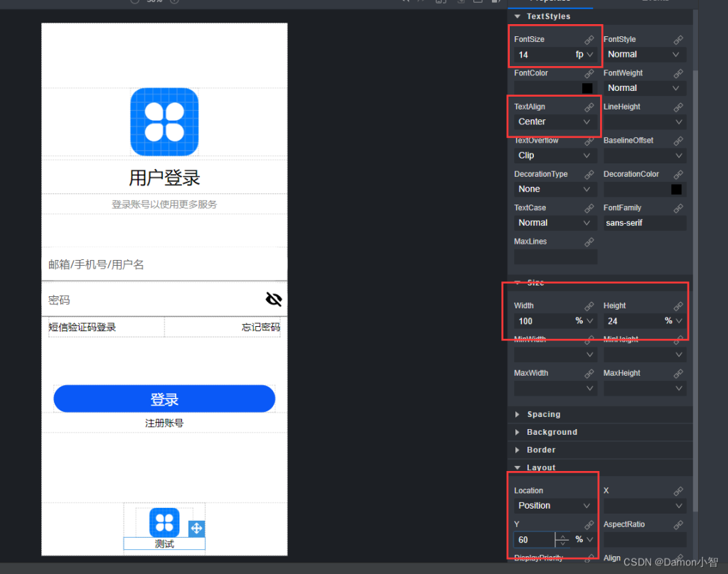Click the DecorationColor black swatch
728x574 pixels.
tap(677, 189)
